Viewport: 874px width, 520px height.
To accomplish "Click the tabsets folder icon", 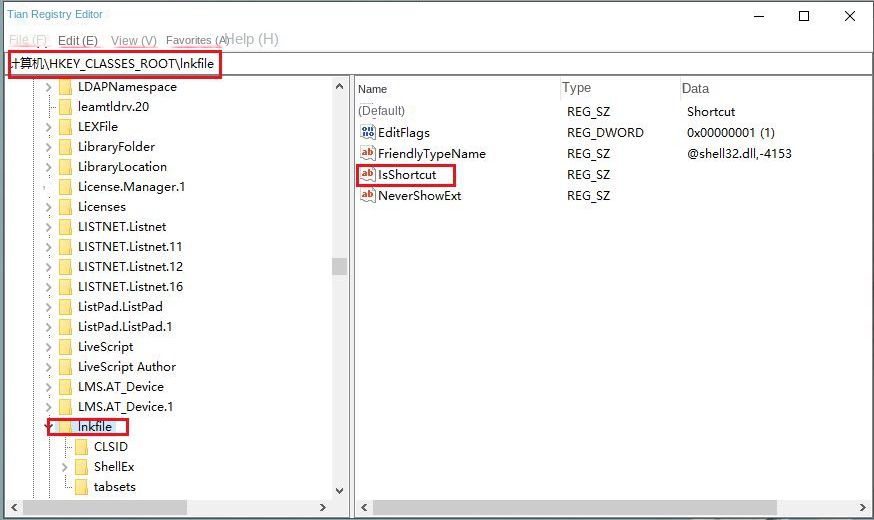I will coord(82,487).
